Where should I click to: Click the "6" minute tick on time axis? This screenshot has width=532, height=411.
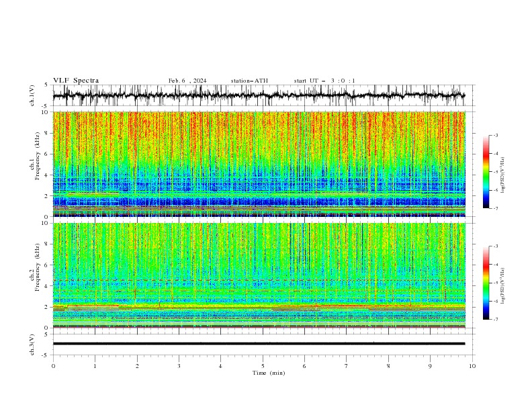pyautogui.click(x=304, y=366)
